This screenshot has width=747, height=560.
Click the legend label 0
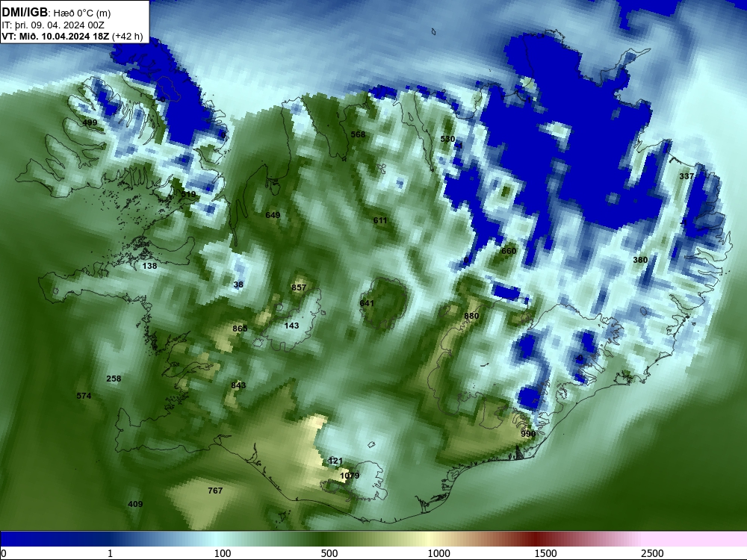pyautogui.click(x=3, y=553)
